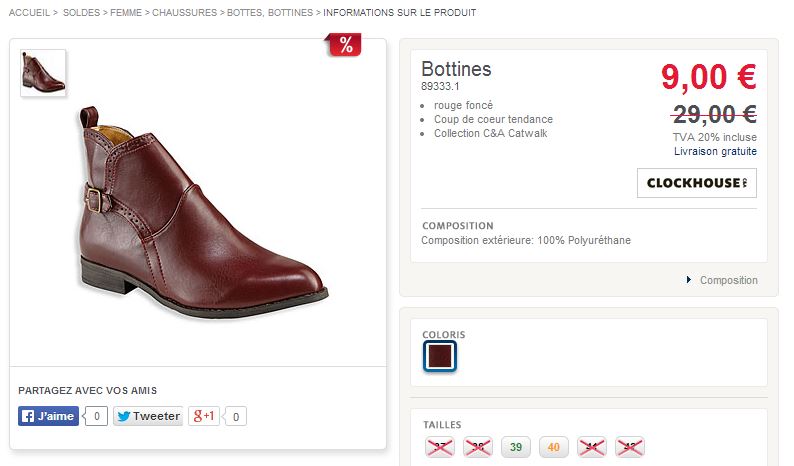The image size is (794, 466).
Task: Click the Livraison gratuite link
Action: point(715,152)
